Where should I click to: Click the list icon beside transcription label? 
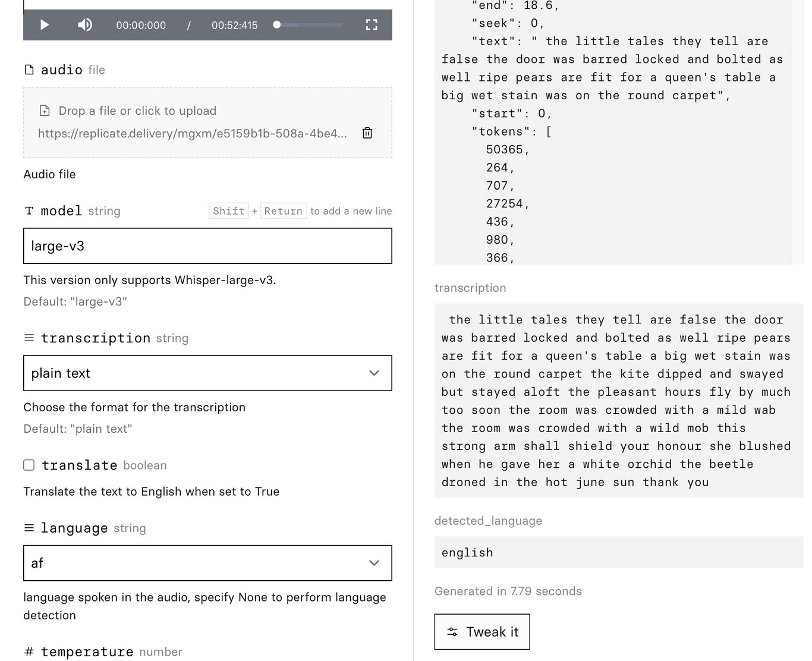click(29, 338)
